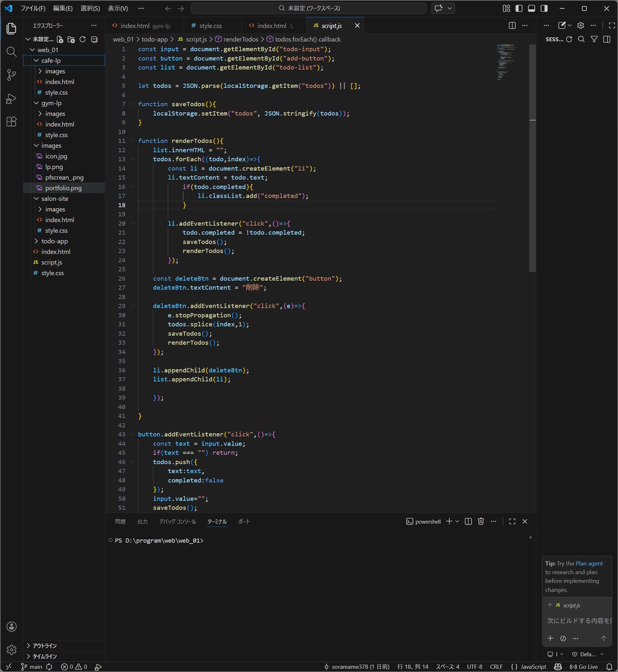Click CRLF end-of-line selector
This screenshot has height=672, width=618.
point(496,667)
